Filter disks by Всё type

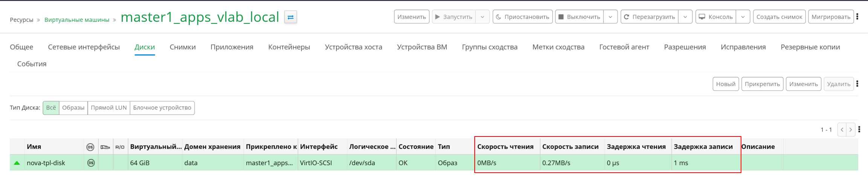coord(51,108)
